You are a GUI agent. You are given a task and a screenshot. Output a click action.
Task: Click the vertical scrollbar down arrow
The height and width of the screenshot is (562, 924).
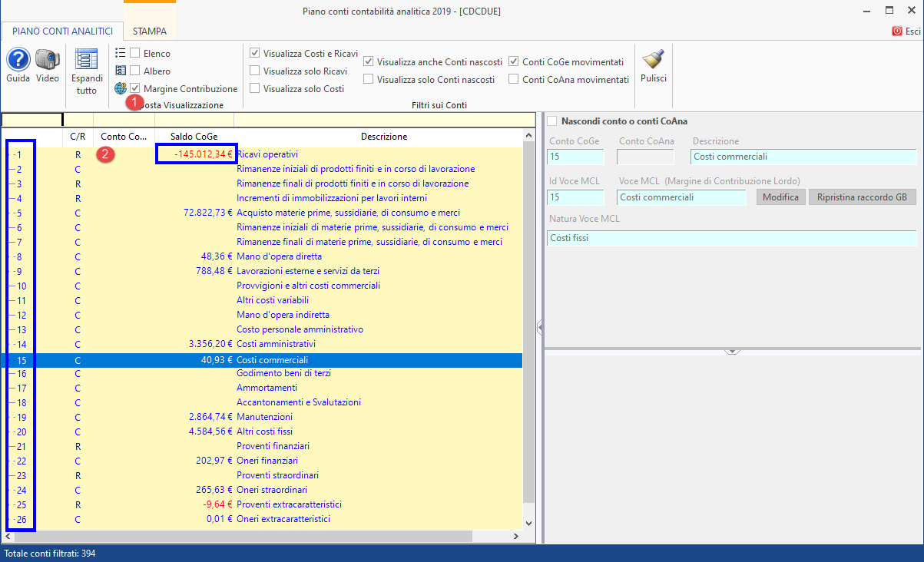pyautogui.click(x=528, y=524)
